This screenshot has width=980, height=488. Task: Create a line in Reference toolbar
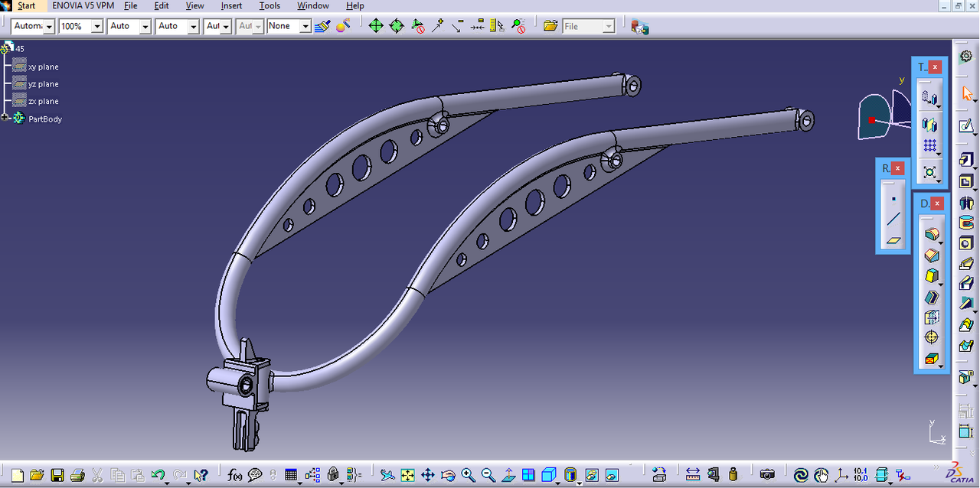point(893,220)
